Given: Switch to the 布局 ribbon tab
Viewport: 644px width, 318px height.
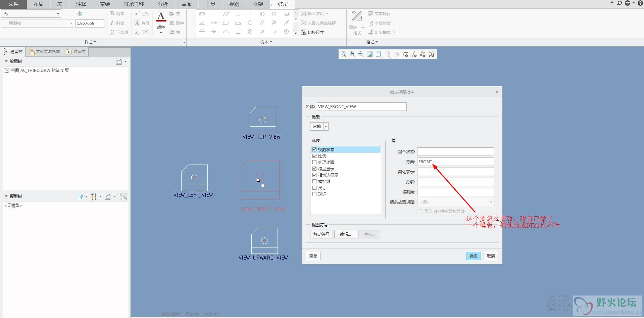Looking at the screenshot, I should pyautogui.click(x=38, y=4).
